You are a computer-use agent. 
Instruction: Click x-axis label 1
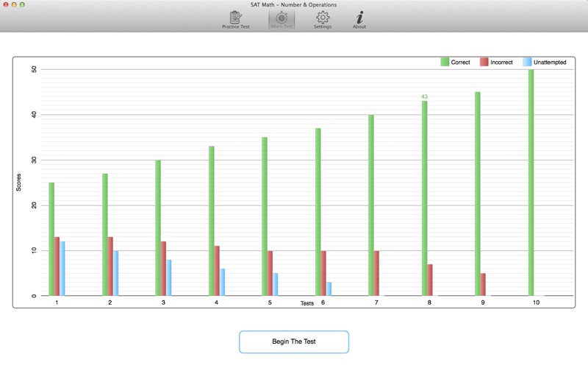[x=57, y=302]
